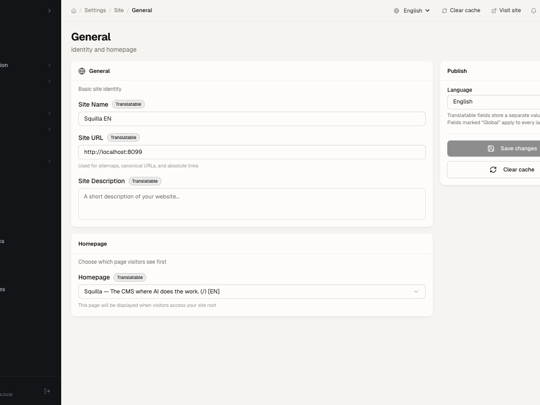The image size is (540, 405).
Task: Open Visit site link in header
Action: (x=506, y=11)
